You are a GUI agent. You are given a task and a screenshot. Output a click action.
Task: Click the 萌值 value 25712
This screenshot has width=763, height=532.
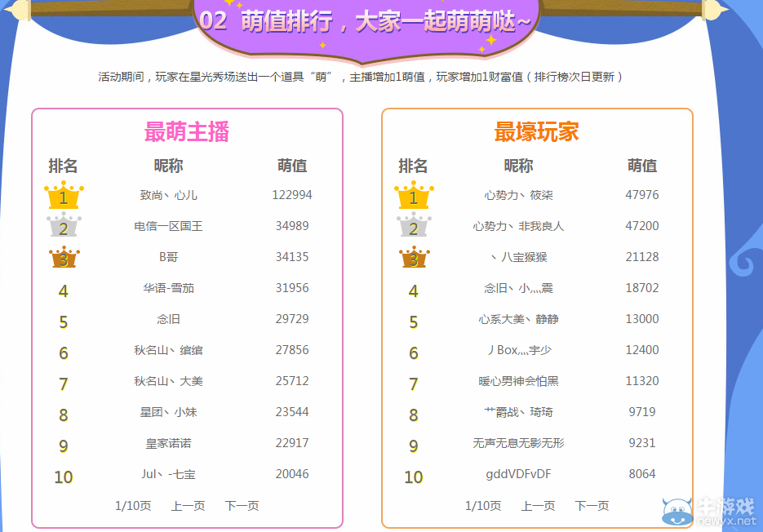pos(292,381)
